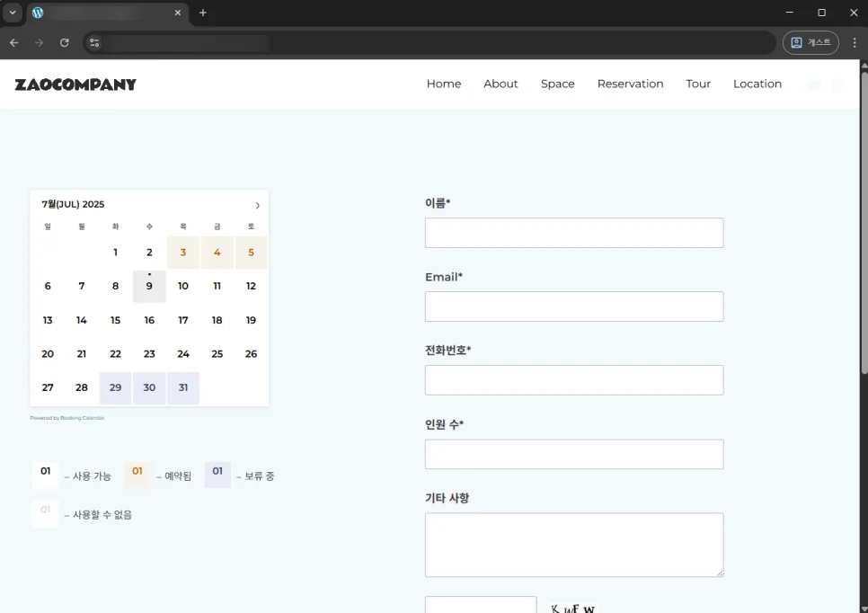Image resolution: width=868 pixels, height=613 pixels.
Task: Select July 12 in the calendar
Action: (251, 287)
